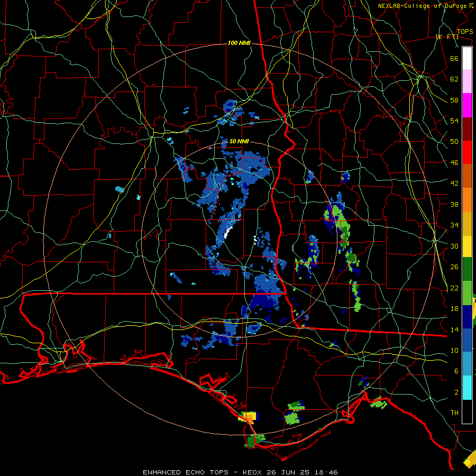The height and width of the screenshot is (476, 476).
Task: Click the 58 legend value
Action: pyautogui.click(x=454, y=100)
